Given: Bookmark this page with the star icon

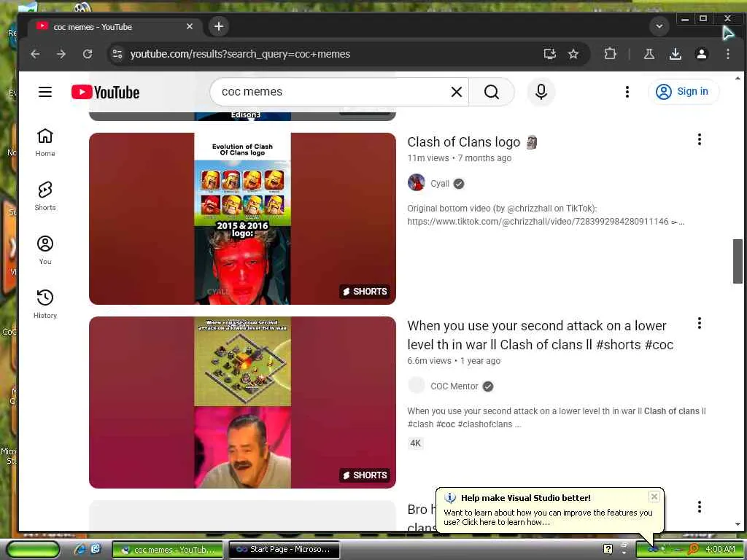Looking at the screenshot, I should (573, 54).
